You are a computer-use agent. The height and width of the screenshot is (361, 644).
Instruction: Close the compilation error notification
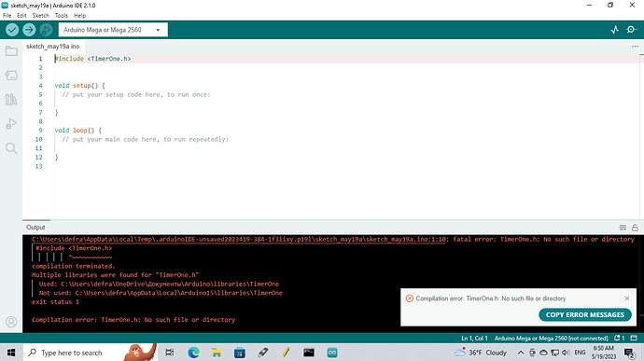point(627,299)
